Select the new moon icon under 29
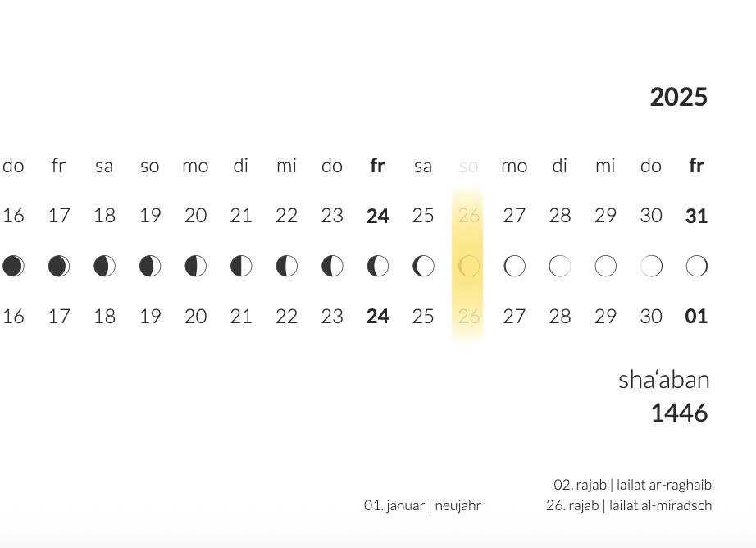 tap(605, 266)
